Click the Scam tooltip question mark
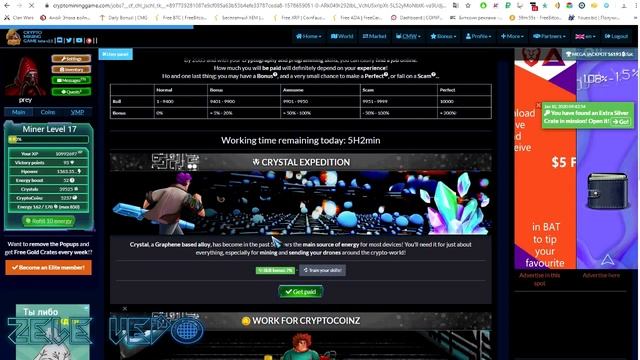The image size is (640, 360). (433, 74)
